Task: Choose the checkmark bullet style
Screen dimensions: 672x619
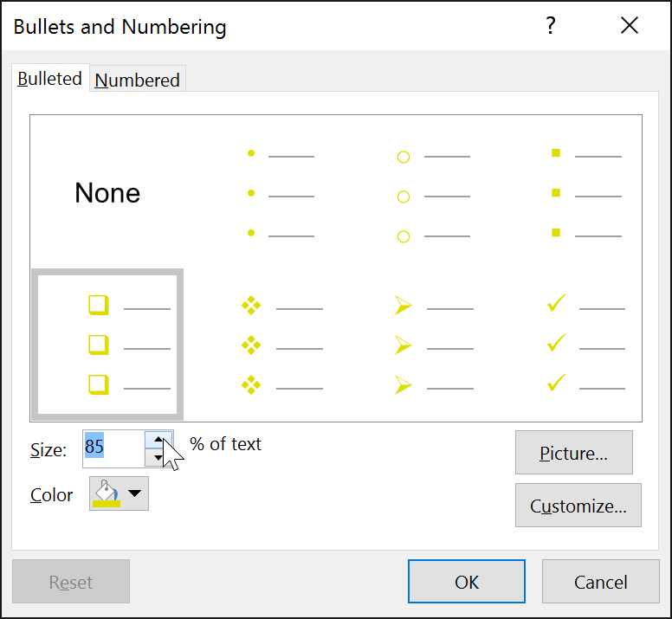Action: tap(586, 345)
